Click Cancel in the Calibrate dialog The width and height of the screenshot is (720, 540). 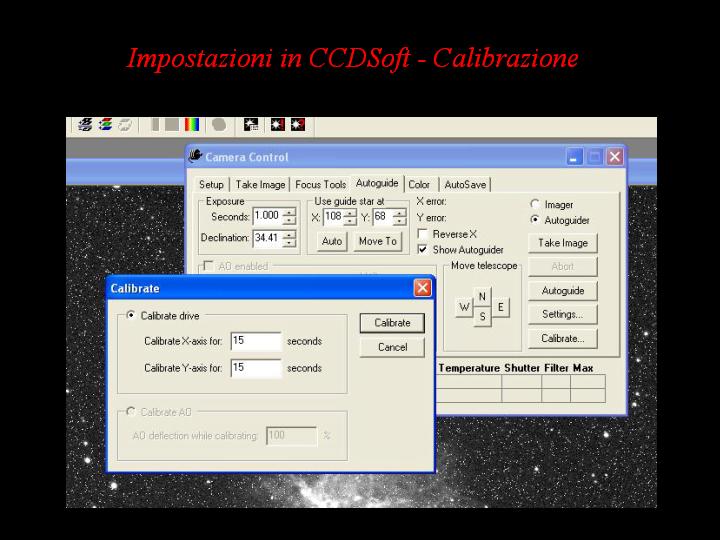point(392,347)
